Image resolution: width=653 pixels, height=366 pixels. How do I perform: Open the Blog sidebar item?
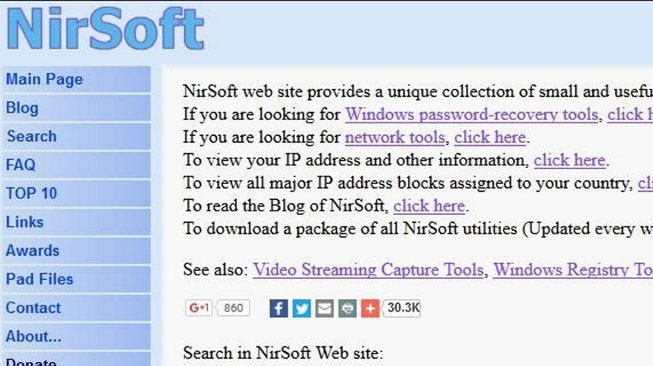coord(76,108)
